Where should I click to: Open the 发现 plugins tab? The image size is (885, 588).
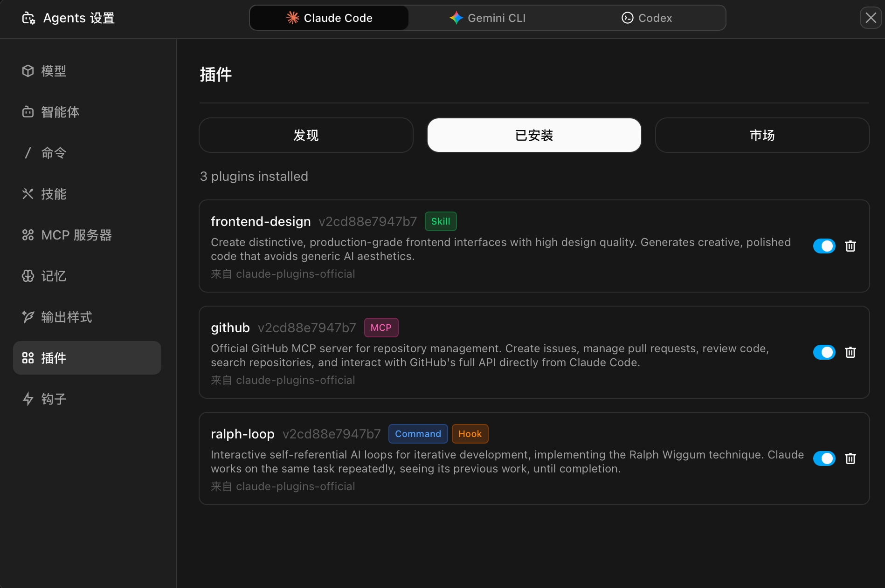pyautogui.click(x=306, y=135)
